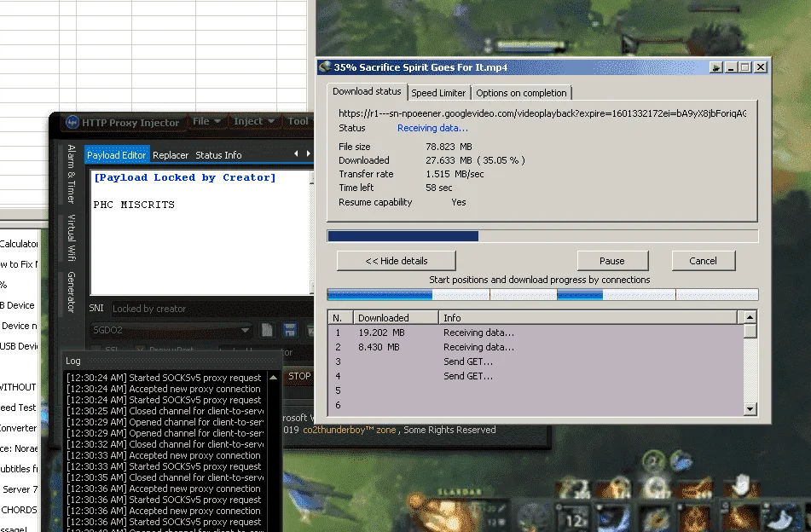Expand the SGDO2 config dropdown

pyautogui.click(x=245, y=330)
